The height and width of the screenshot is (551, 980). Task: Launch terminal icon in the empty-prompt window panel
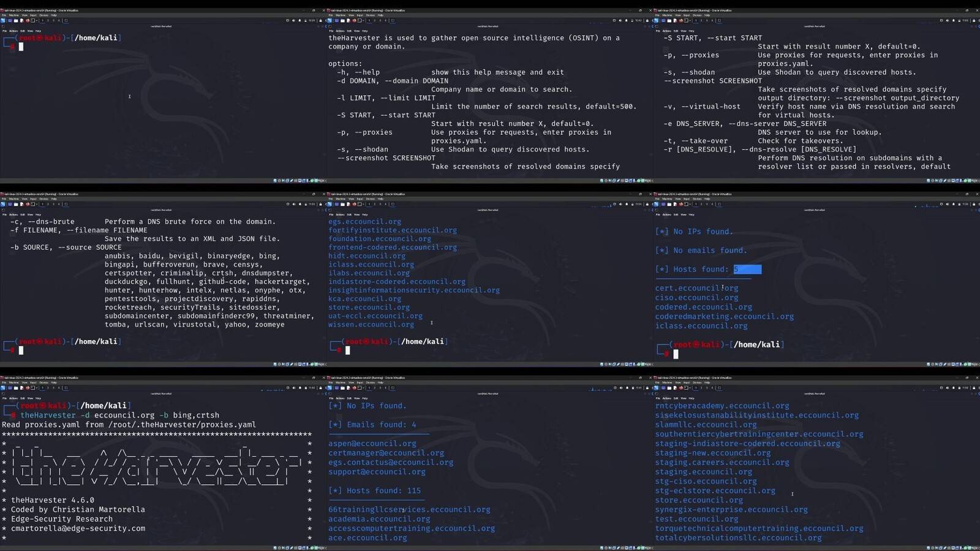pos(33,20)
